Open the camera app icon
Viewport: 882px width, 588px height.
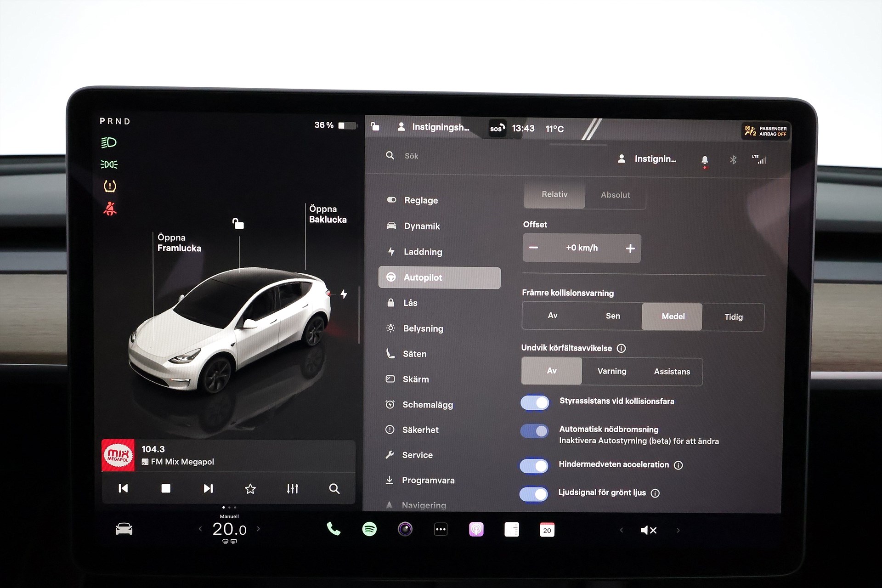click(x=405, y=529)
